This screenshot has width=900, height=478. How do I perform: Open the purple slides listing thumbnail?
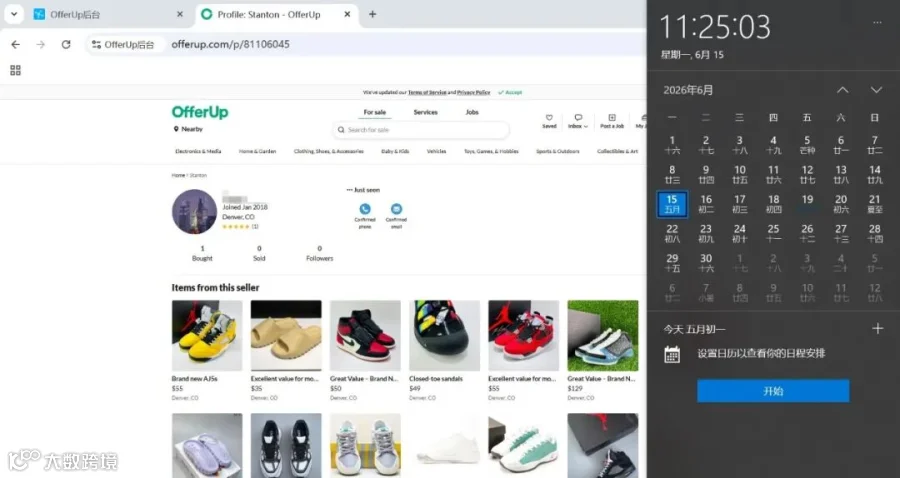pos(207,446)
